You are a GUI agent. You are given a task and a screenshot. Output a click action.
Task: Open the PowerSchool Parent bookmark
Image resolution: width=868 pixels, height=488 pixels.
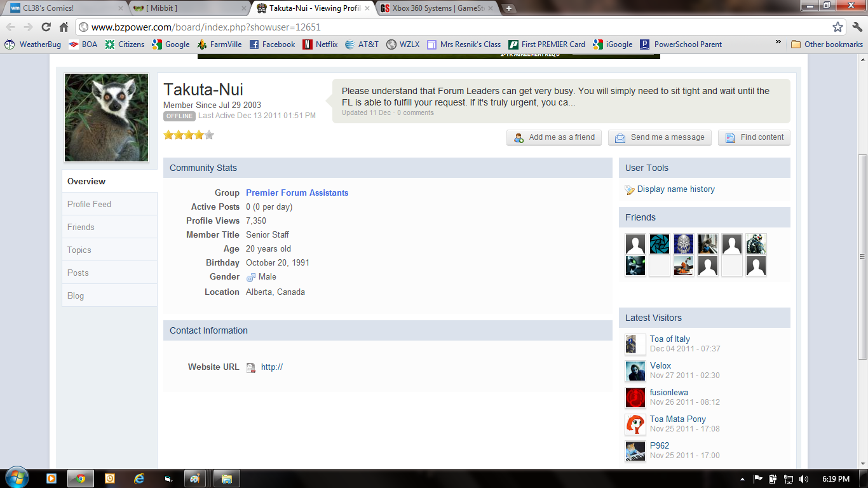pos(681,44)
